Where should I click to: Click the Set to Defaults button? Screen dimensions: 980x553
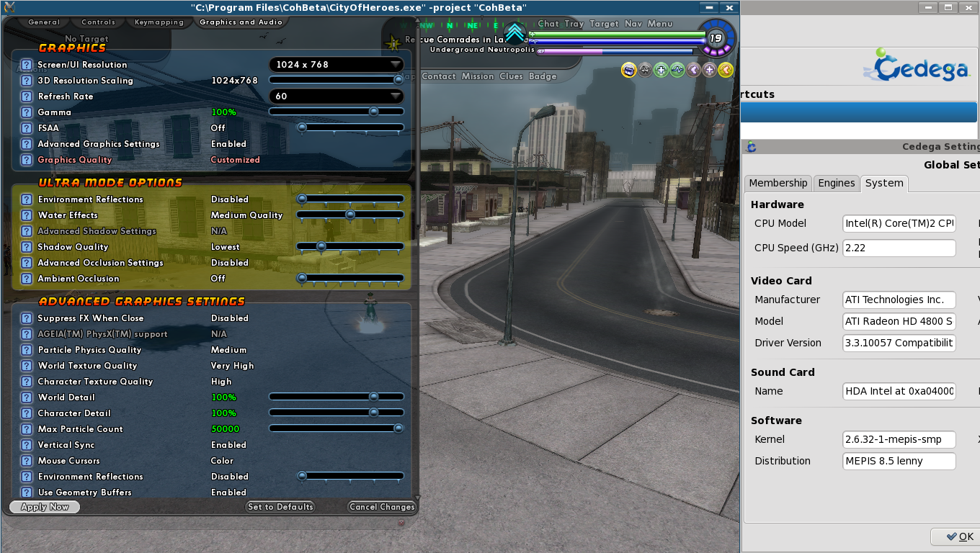point(281,507)
